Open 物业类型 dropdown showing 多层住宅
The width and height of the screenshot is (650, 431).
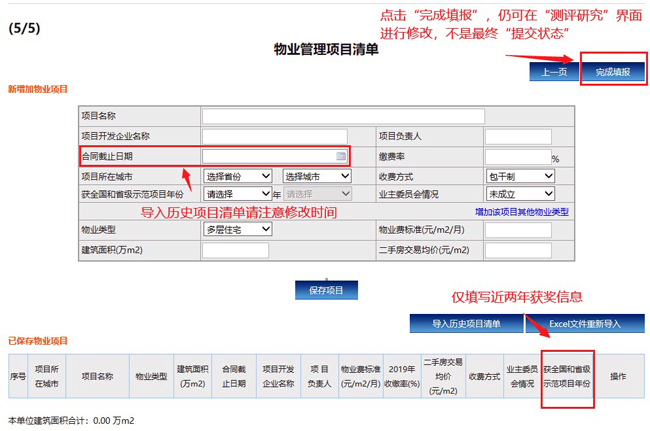click(x=237, y=230)
